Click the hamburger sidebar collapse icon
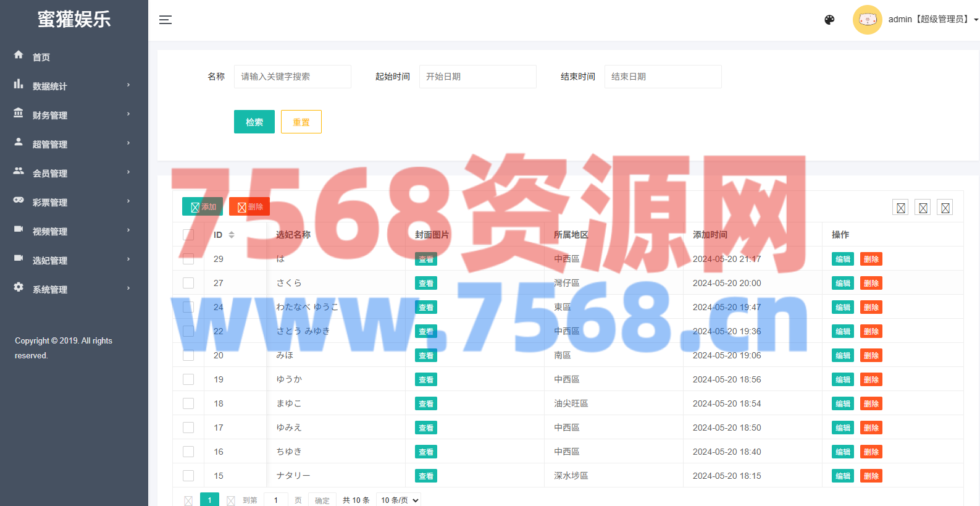This screenshot has width=980, height=506. click(165, 20)
